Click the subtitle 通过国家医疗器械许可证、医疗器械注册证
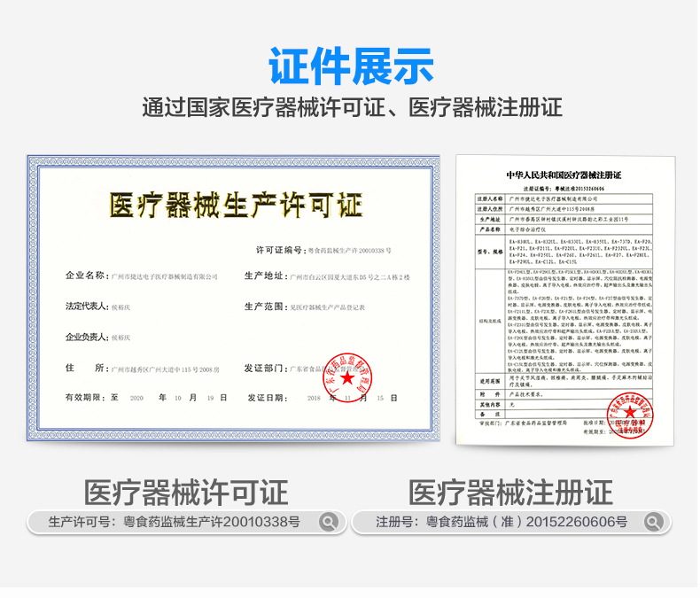The height and width of the screenshot is (598, 700). click(353, 107)
